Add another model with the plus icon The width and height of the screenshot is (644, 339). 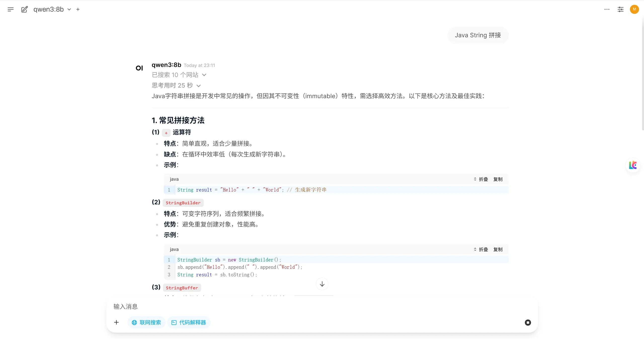click(78, 9)
